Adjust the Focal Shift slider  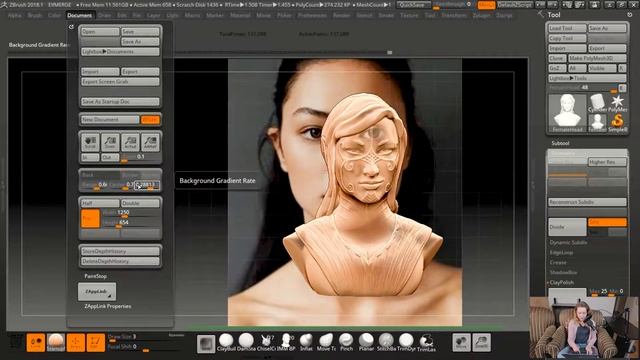click(143, 347)
